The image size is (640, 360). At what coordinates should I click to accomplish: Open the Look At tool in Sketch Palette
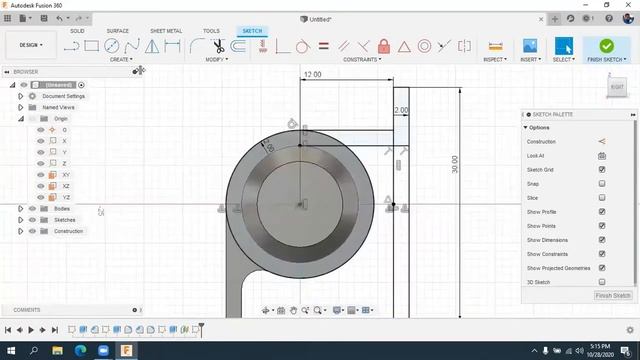click(602, 156)
